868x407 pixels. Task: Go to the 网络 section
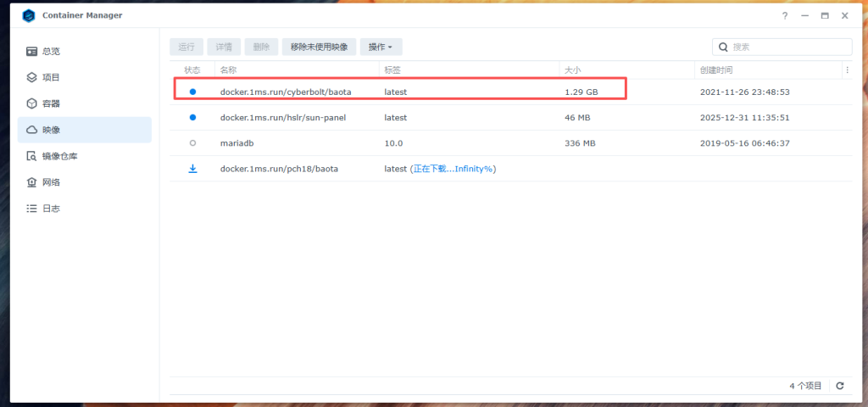[x=85, y=182]
